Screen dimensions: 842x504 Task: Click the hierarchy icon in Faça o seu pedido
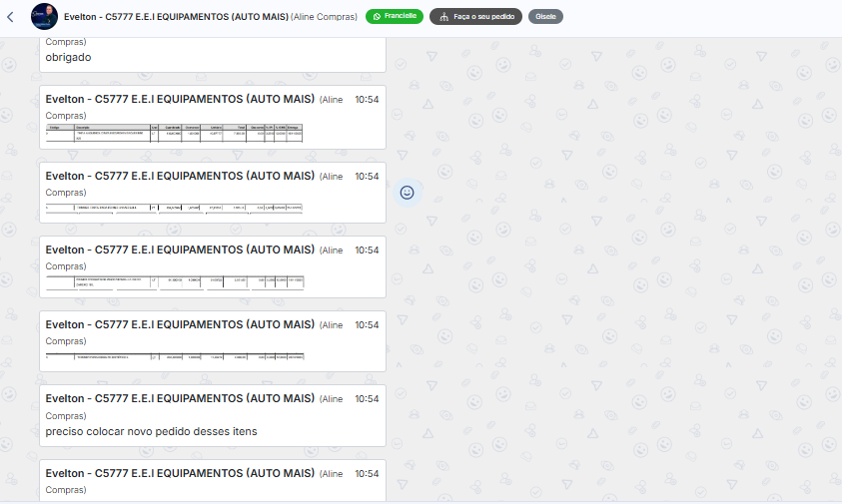click(x=443, y=17)
